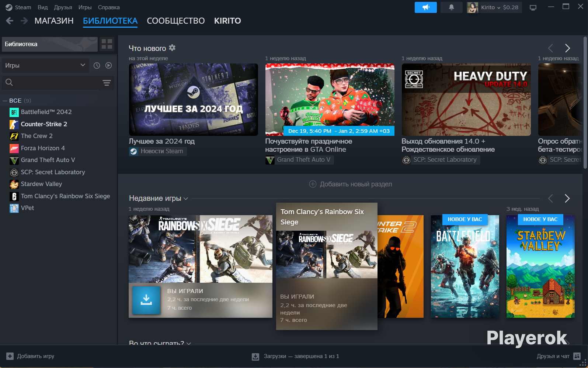Click the Библиотека home button
588x368 pixels.
tap(50, 44)
